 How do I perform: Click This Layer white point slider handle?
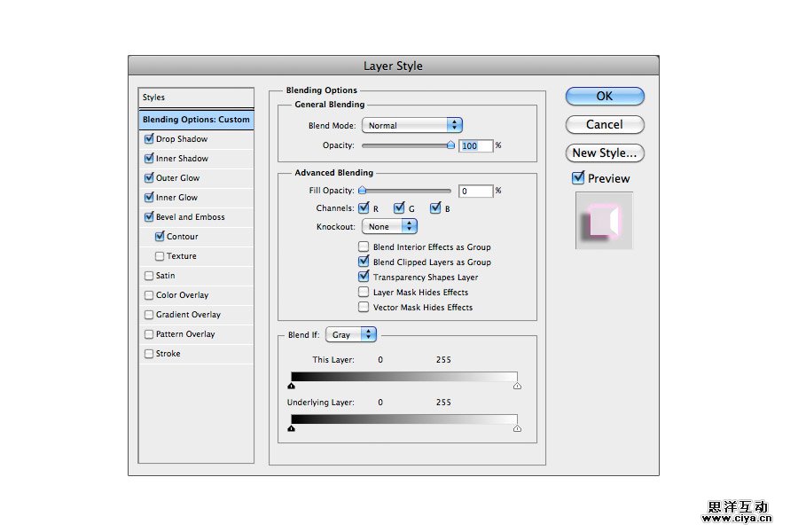[x=517, y=386]
